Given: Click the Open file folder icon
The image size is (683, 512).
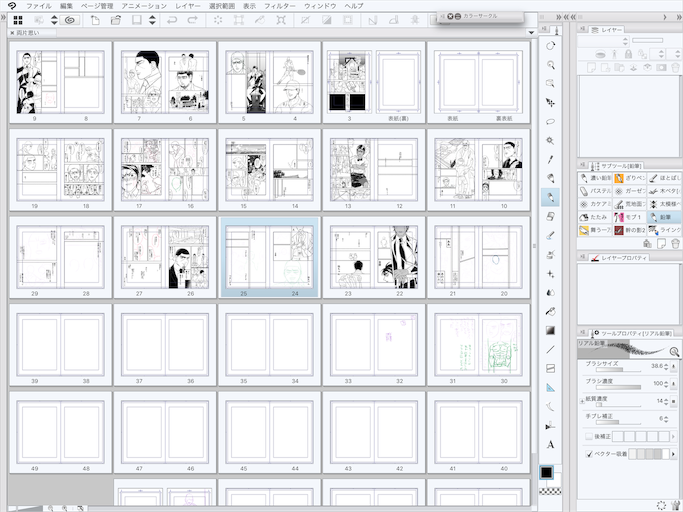Looking at the screenshot, I should pos(115,20).
